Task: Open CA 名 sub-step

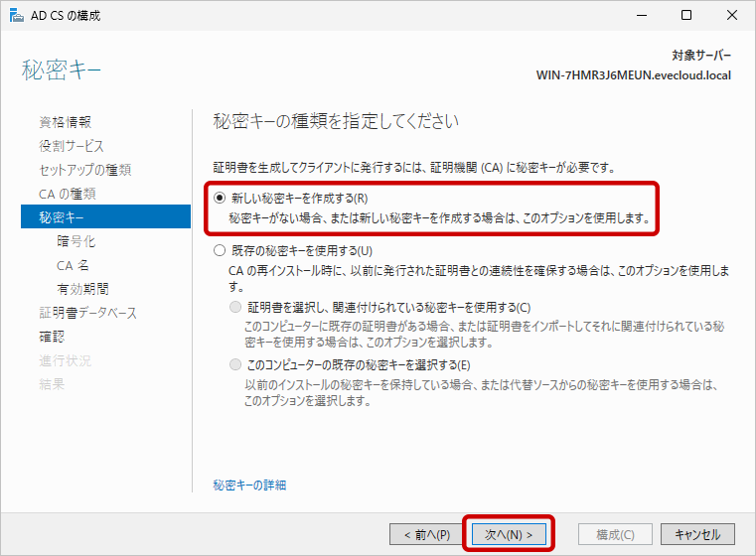Action: pyautogui.click(x=74, y=265)
